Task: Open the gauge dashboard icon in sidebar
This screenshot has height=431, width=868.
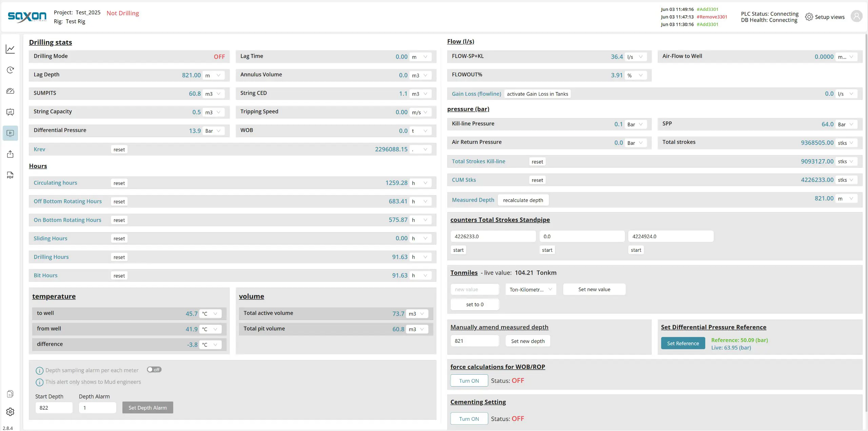Action: point(10,91)
